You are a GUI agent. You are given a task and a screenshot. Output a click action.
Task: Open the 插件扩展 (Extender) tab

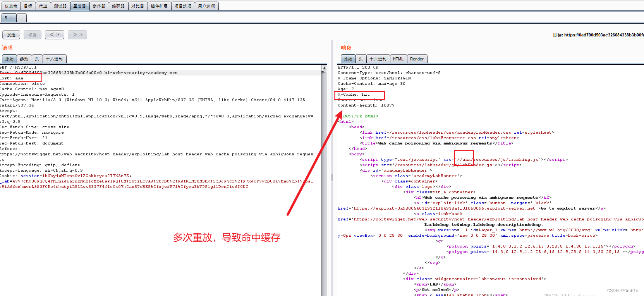pos(159,6)
